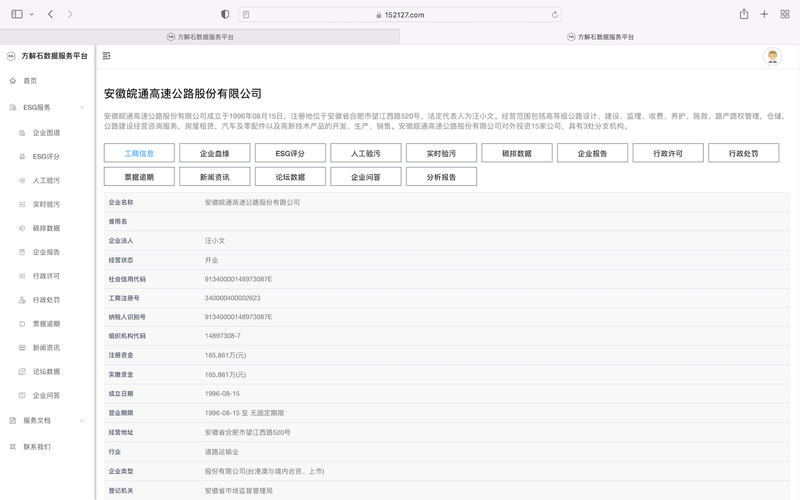Select the 新闻资讯 tab button
Image resolution: width=800 pixels, height=500 pixels.
tap(215, 177)
